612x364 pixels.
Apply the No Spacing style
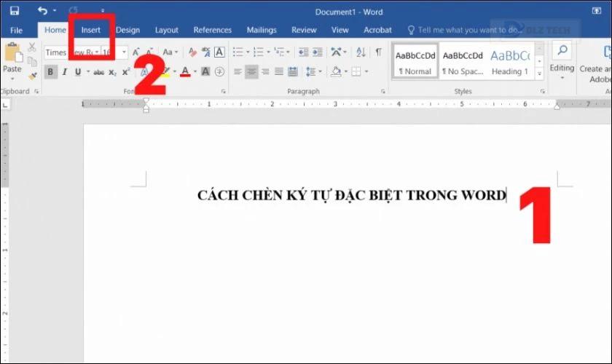pyautogui.click(x=463, y=61)
